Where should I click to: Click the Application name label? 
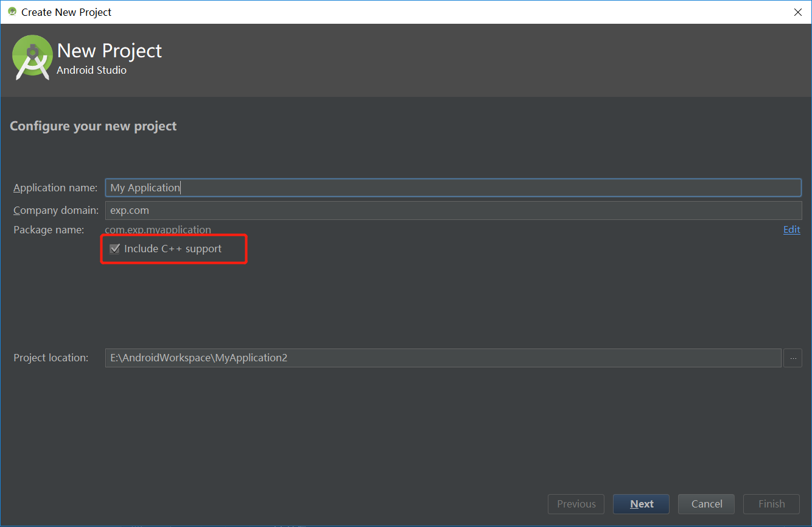pos(55,188)
